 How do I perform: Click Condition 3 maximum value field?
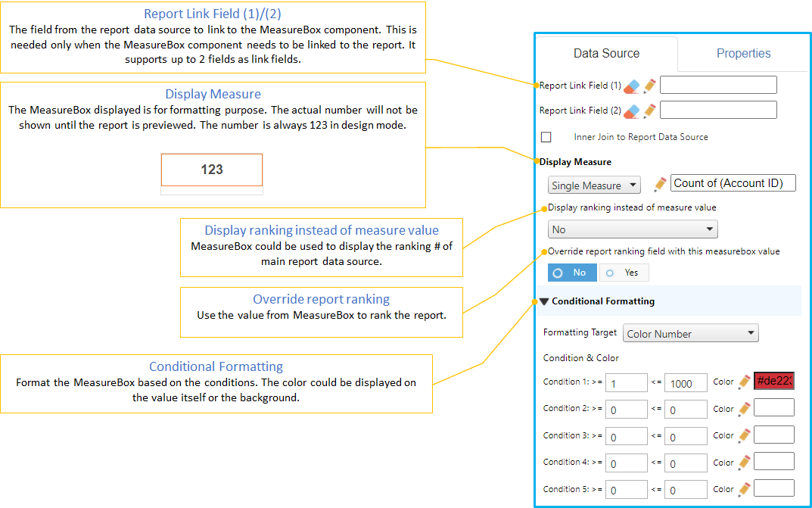coord(686,437)
